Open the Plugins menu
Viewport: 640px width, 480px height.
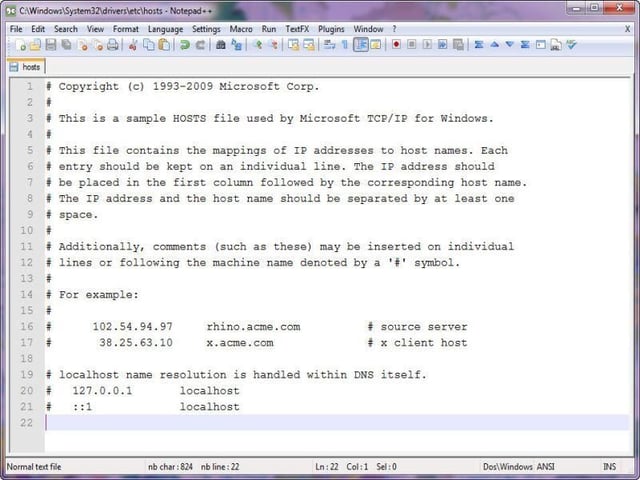(331, 29)
